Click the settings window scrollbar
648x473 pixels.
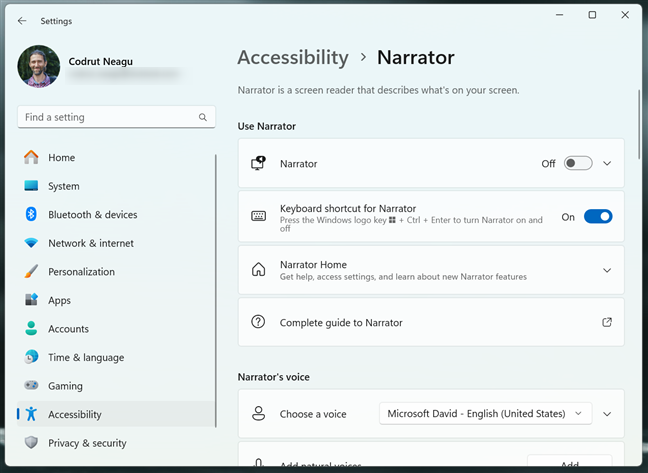click(x=639, y=124)
